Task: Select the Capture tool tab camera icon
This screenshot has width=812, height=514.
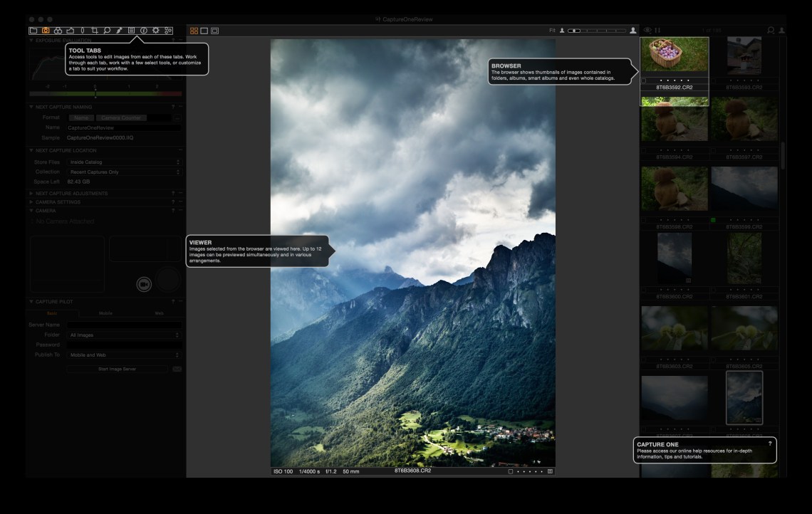Action: [x=46, y=31]
